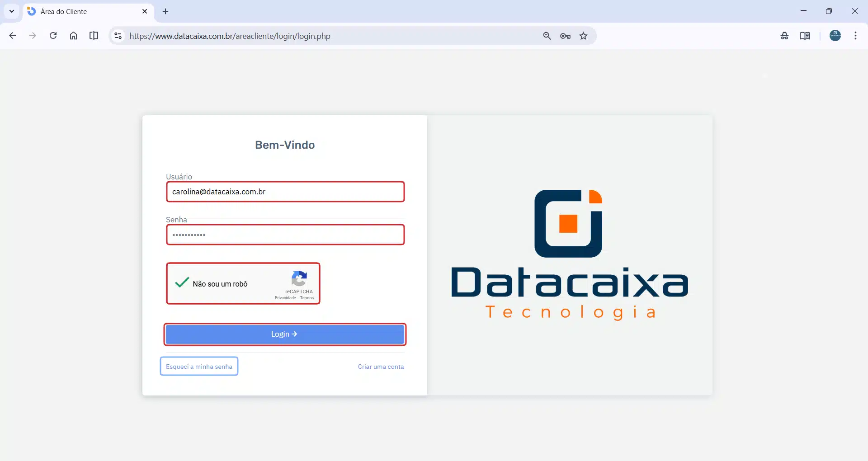Viewport: 868px width, 461px height.
Task: Reload the login page
Action: (x=53, y=36)
